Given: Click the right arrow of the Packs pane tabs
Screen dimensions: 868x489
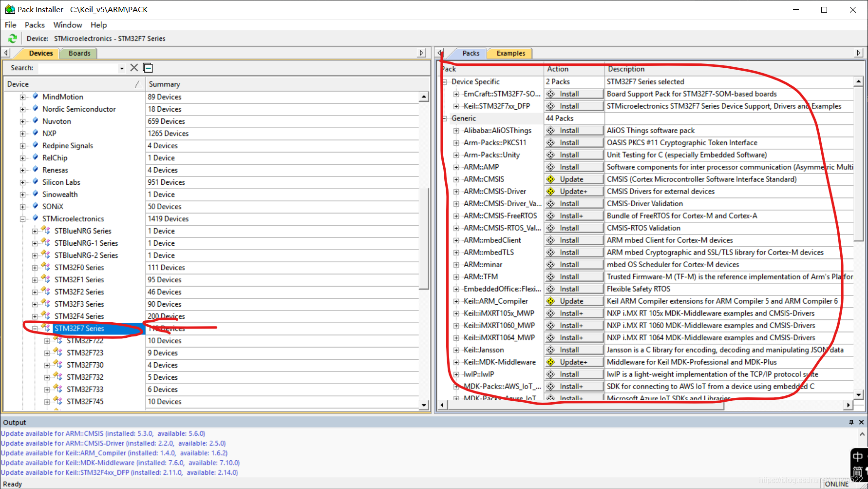Looking at the screenshot, I should (859, 53).
